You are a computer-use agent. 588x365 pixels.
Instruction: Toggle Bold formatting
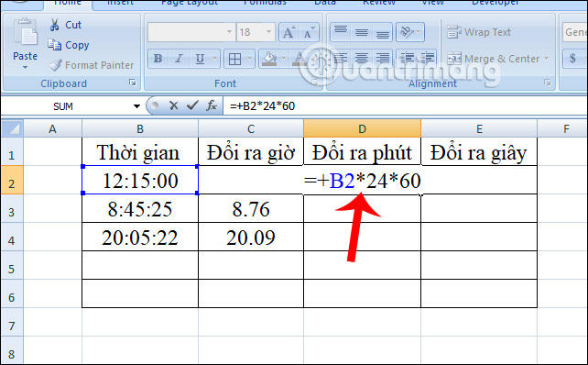point(158,59)
